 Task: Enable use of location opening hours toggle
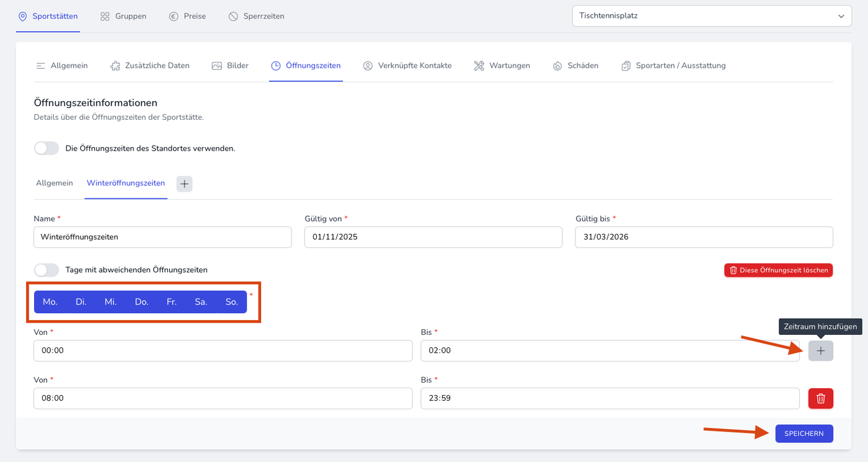(46, 149)
